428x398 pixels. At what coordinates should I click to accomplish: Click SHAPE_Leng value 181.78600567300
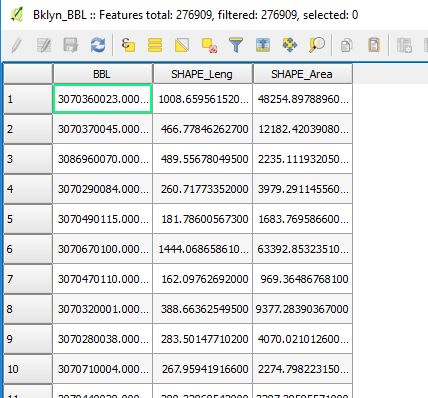point(204,219)
